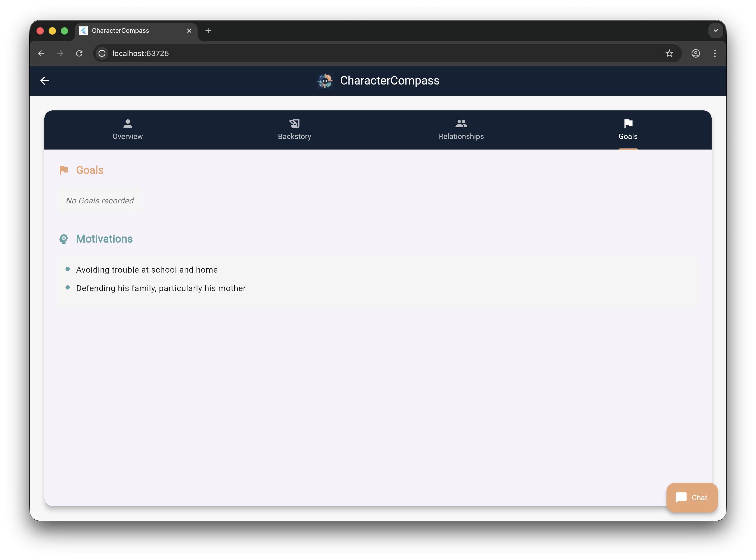The image size is (756, 560).
Task: Open a new browser tab
Action: pos(208,30)
